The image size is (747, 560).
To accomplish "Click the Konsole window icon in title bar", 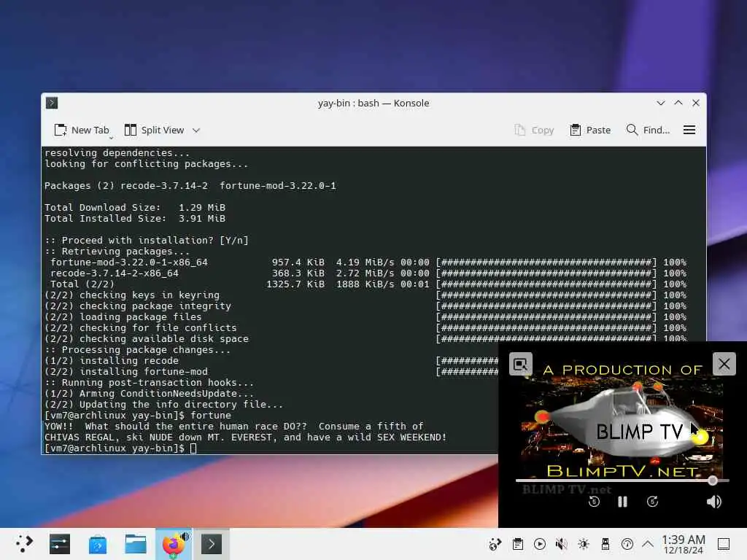I will [x=52, y=103].
